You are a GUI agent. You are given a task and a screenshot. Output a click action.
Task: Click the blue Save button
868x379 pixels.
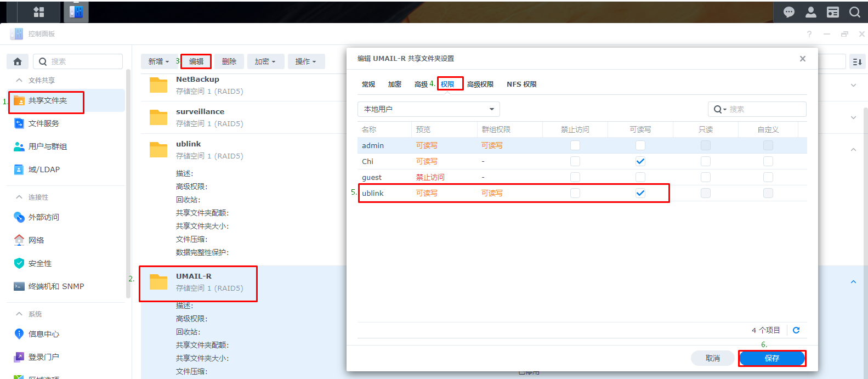771,358
